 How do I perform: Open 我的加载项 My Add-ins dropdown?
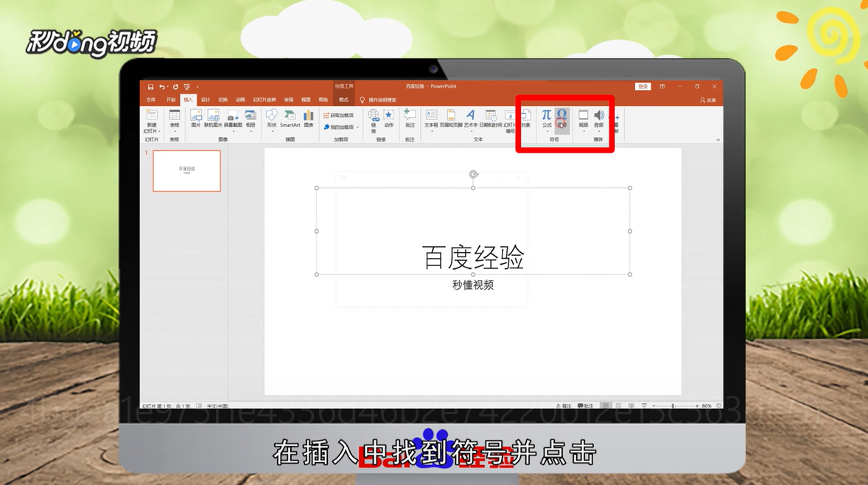click(342, 127)
